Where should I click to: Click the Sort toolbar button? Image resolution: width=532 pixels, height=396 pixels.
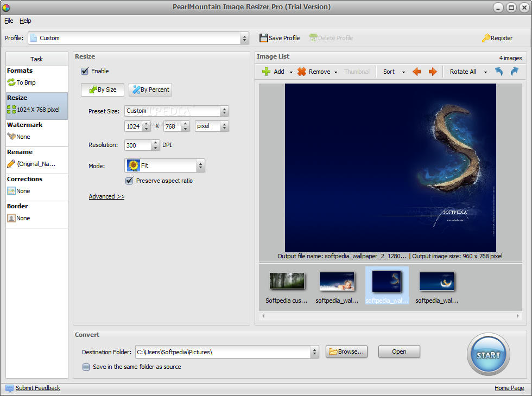(389, 72)
